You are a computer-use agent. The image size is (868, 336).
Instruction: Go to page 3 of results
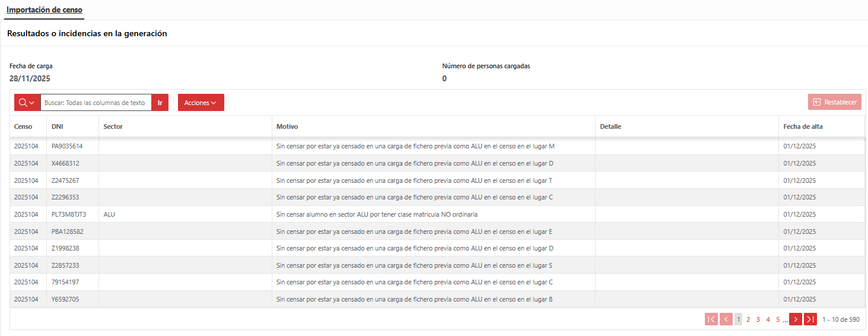coord(758,319)
